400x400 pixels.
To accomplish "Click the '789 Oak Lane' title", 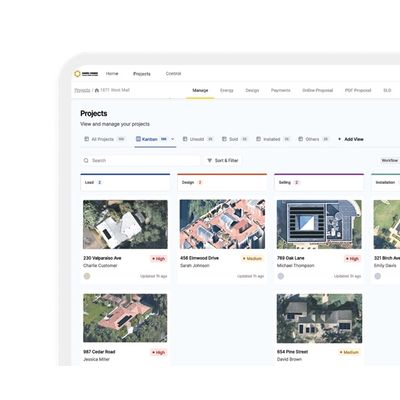I will (x=291, y=258).
